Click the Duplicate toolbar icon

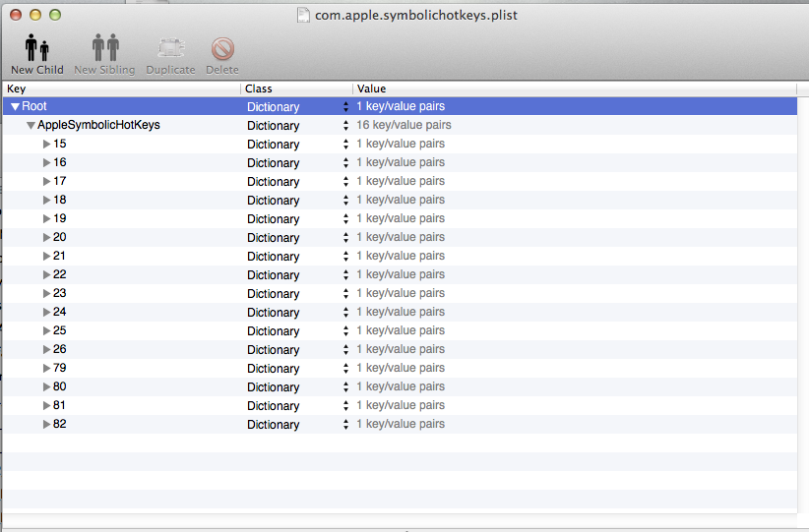(171, 49)
